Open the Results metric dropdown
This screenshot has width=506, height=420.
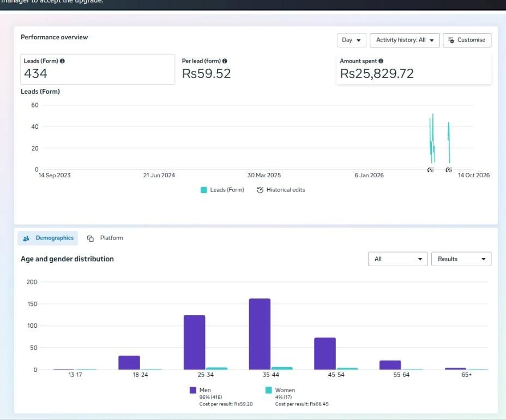[461, 259]
